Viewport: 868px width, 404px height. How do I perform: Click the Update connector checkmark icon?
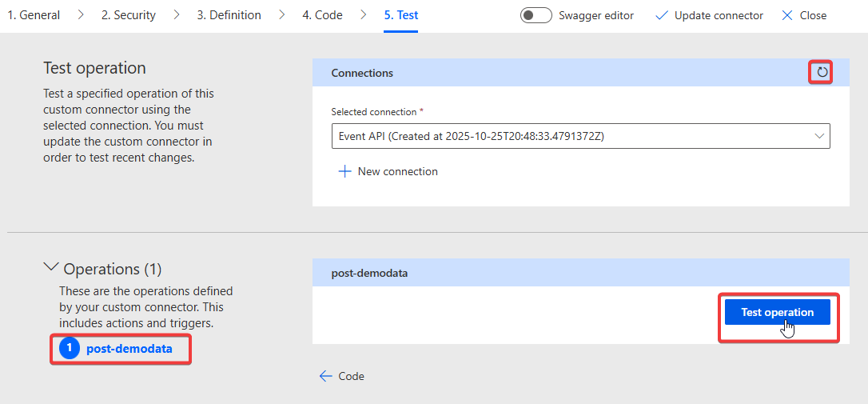[x=661, y=15]
